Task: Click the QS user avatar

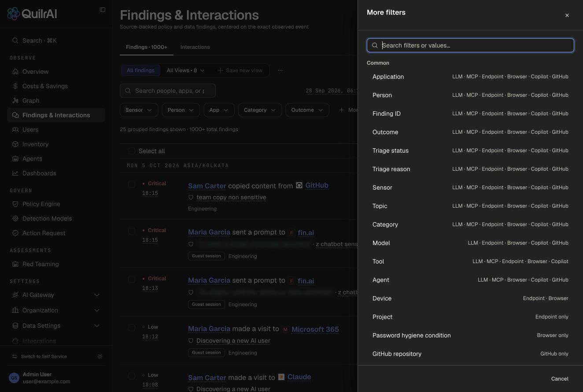Action: (x=14, y=378)
